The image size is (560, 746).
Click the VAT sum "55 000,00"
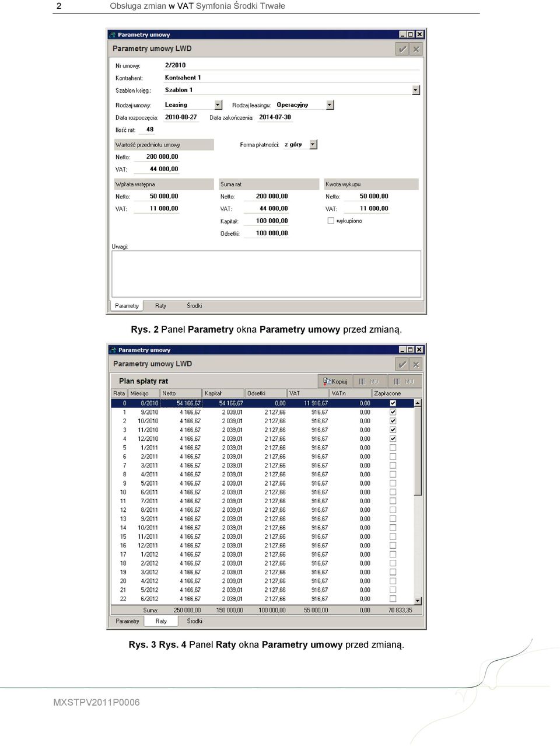(x=316, y=610)
